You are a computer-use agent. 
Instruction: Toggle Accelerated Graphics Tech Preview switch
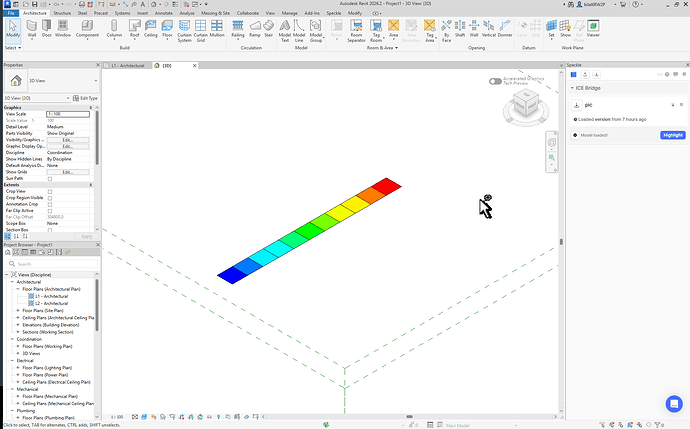(x=495, y=81)
